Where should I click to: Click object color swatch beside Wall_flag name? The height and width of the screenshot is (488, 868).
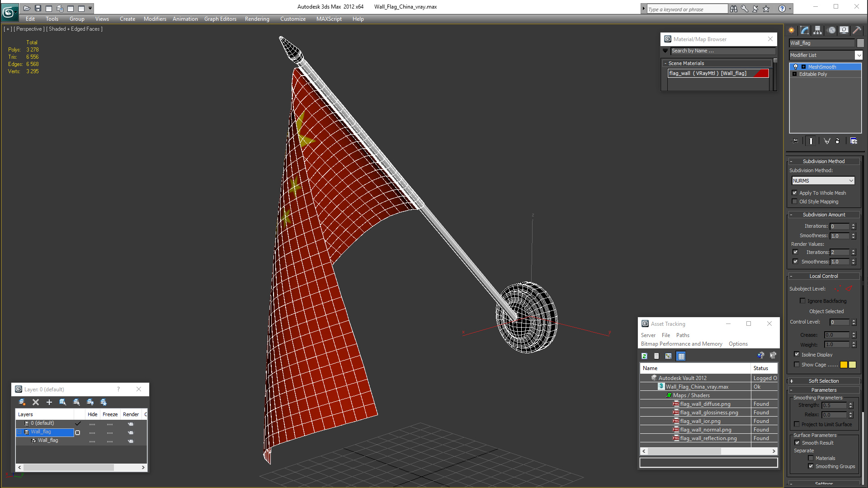860,43
